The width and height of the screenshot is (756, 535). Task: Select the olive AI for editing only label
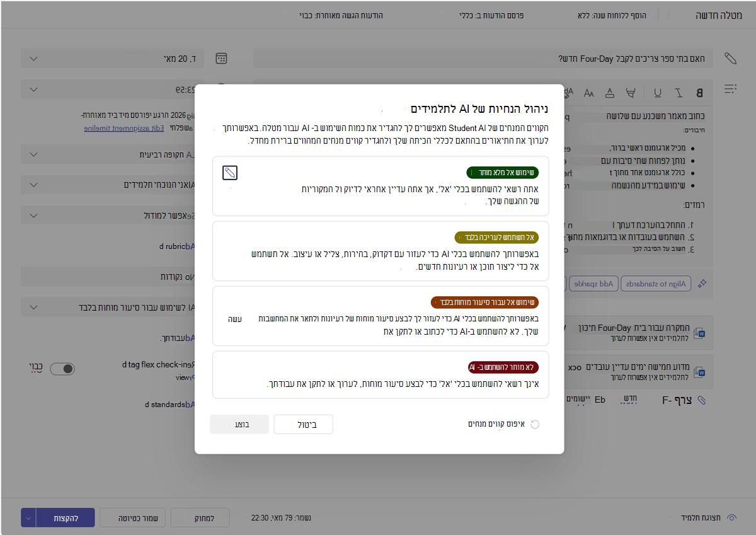click(x=497, y=238)
